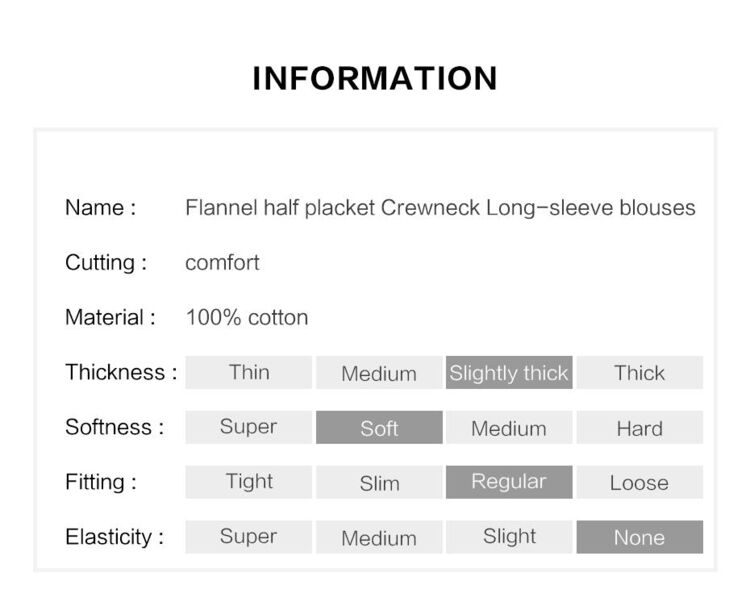Choose Super in the Softness row
750x602 pixels.
(249, 427)
